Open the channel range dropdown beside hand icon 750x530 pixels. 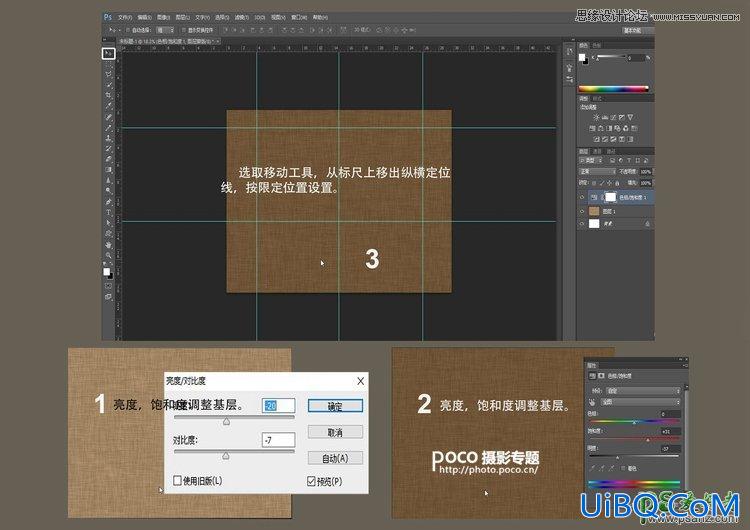click(x=641, y=402)
